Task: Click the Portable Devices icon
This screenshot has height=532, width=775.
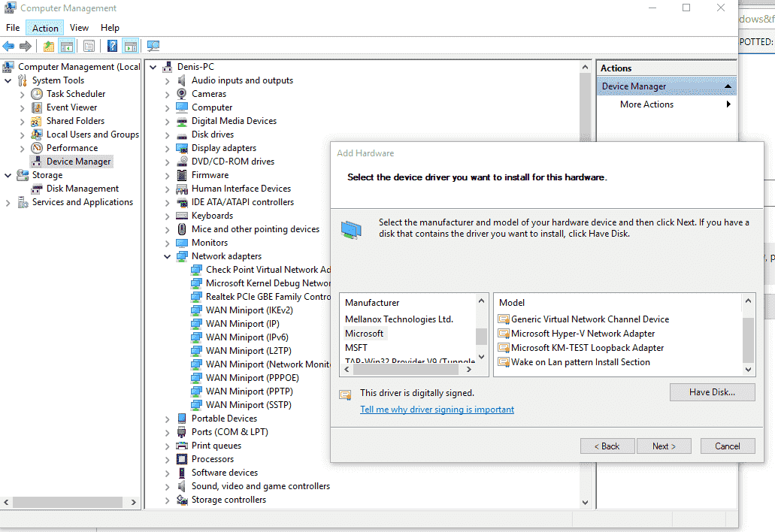Action: click(182, 419)
